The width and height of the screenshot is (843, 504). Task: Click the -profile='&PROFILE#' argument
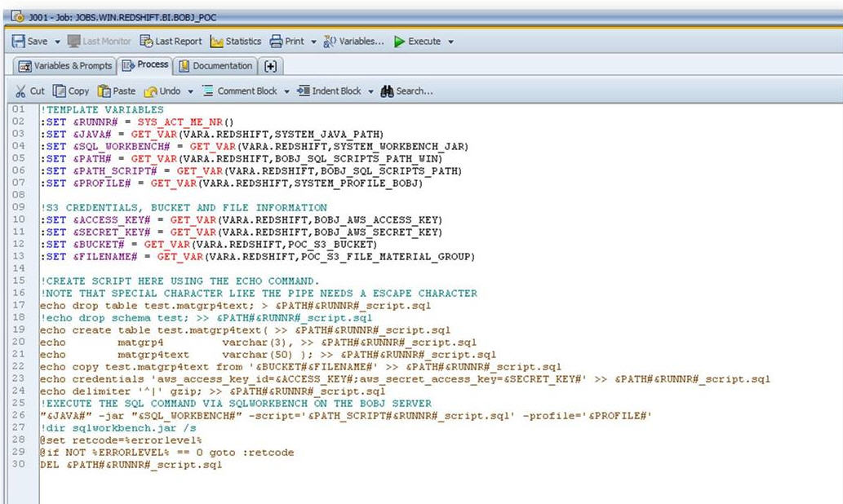(x=587, y=417)
